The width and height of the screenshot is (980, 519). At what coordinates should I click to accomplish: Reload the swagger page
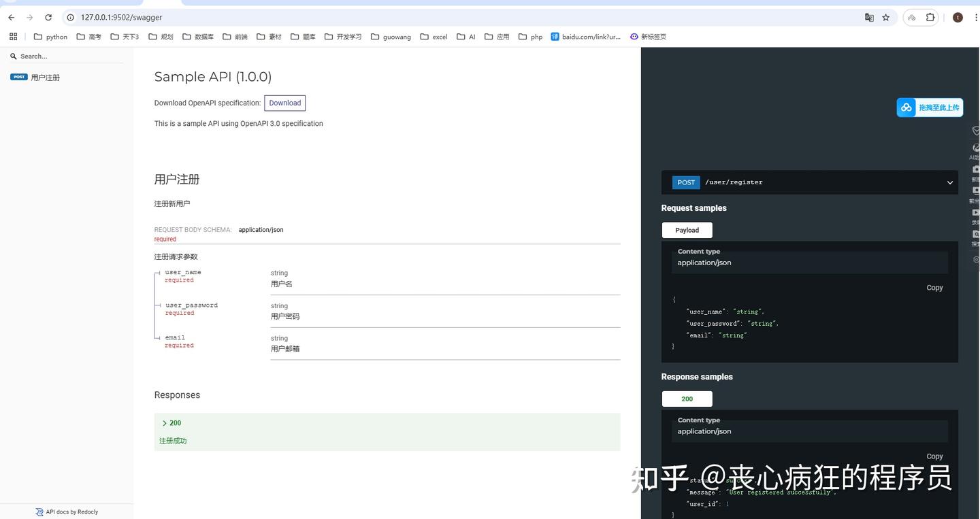coord(48,18)
